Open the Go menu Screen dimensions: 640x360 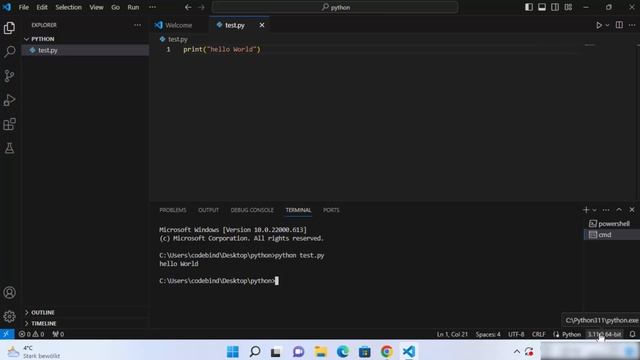(116, 7)
